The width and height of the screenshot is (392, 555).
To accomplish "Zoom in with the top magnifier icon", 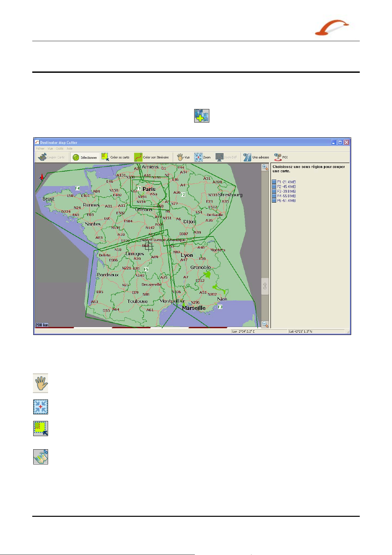I will tap(265, 167).
